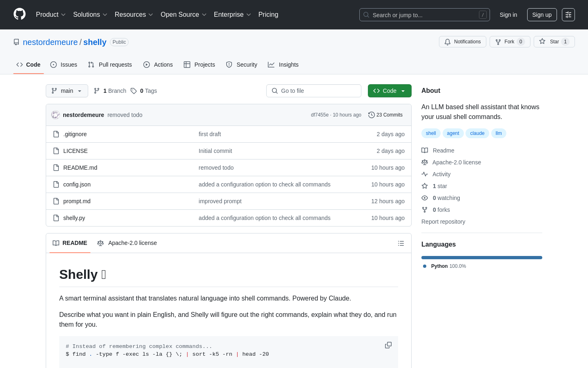
Task: Open the README outline list icon
Action: (x=401, y=243)
